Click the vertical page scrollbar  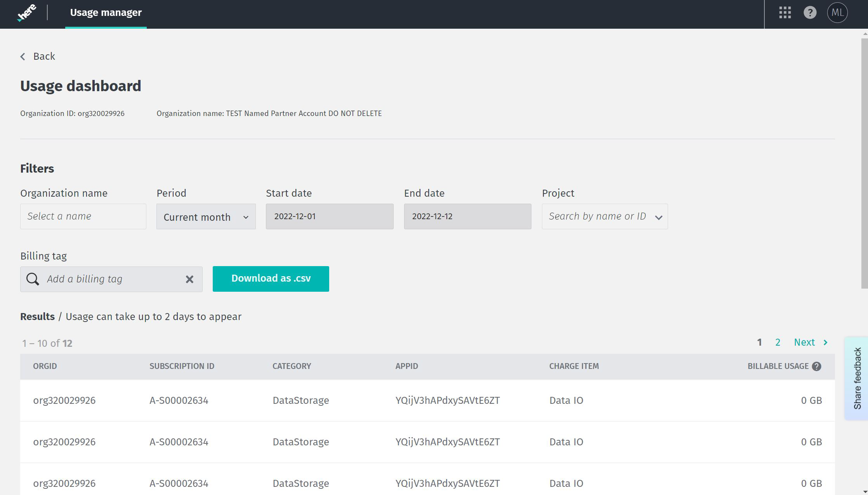[x=864, y=163]
